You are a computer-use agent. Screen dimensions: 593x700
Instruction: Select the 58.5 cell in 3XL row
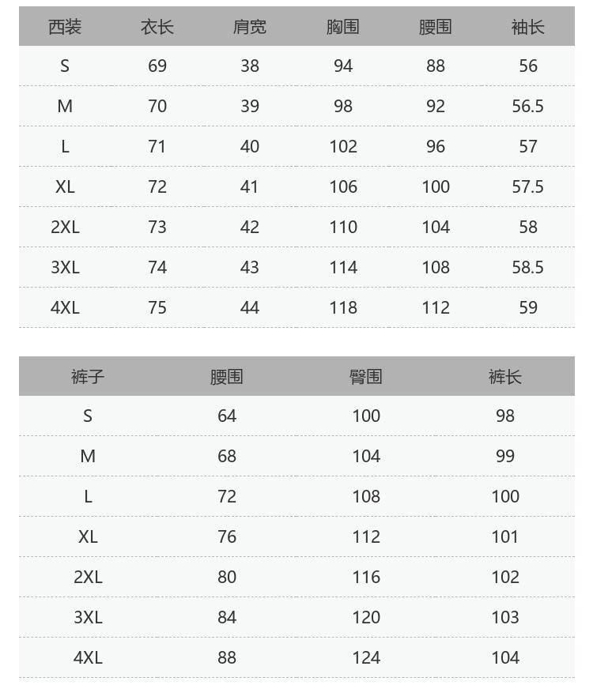tap(527, 268)
